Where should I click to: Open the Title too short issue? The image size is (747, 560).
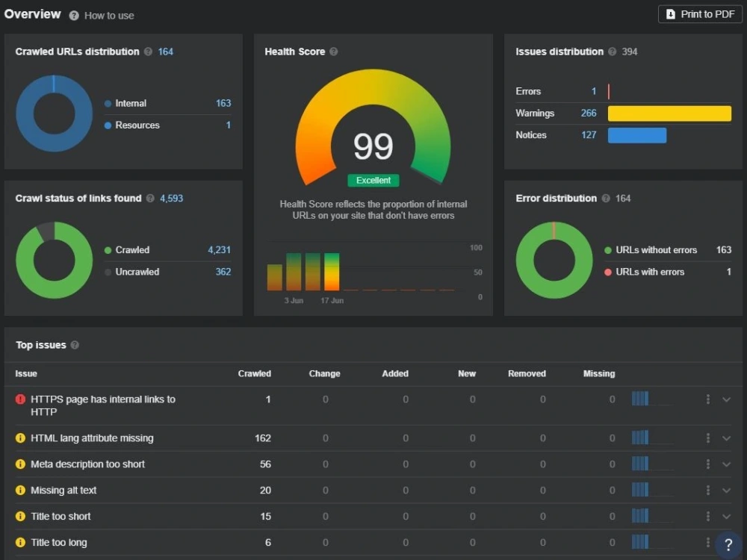point(61,517)
